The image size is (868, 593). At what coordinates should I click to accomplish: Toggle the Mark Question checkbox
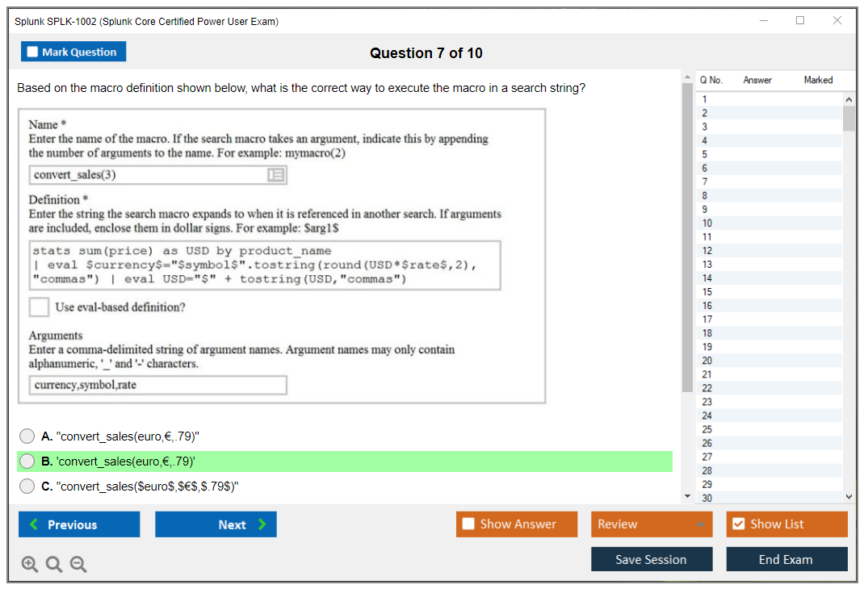coord(33,52)
